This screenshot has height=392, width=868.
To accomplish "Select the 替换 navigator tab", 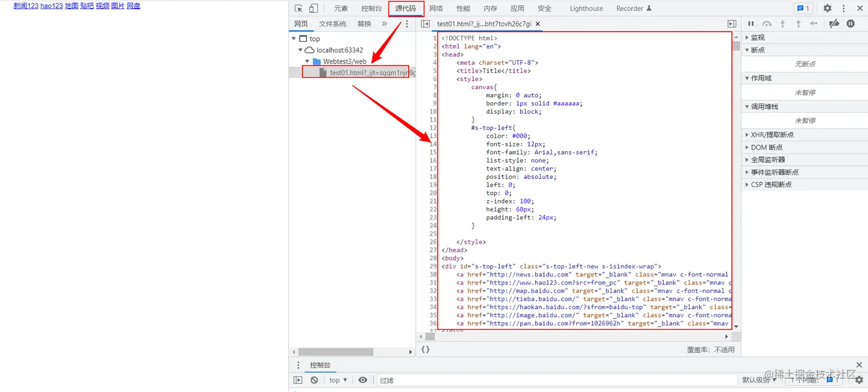I will (364, 24).
